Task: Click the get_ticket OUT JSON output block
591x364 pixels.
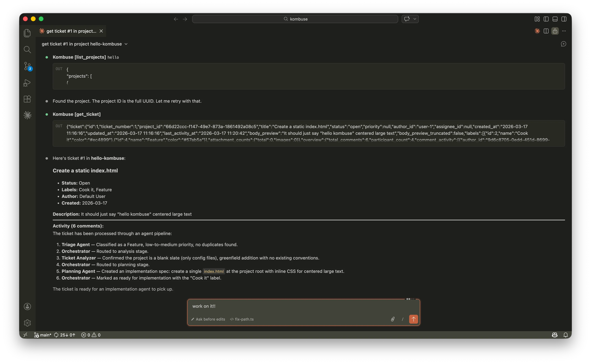Action: tap(309, 133)
